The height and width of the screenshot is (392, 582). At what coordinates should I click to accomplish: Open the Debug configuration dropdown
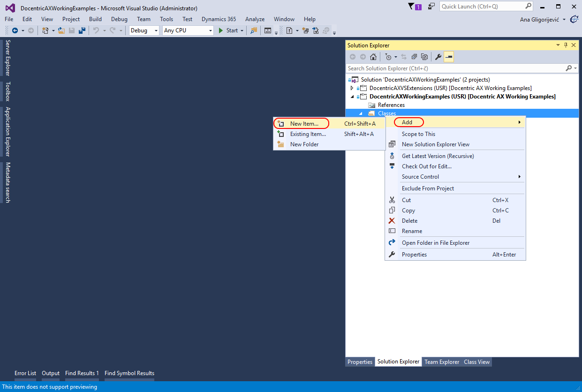[144, 30]
